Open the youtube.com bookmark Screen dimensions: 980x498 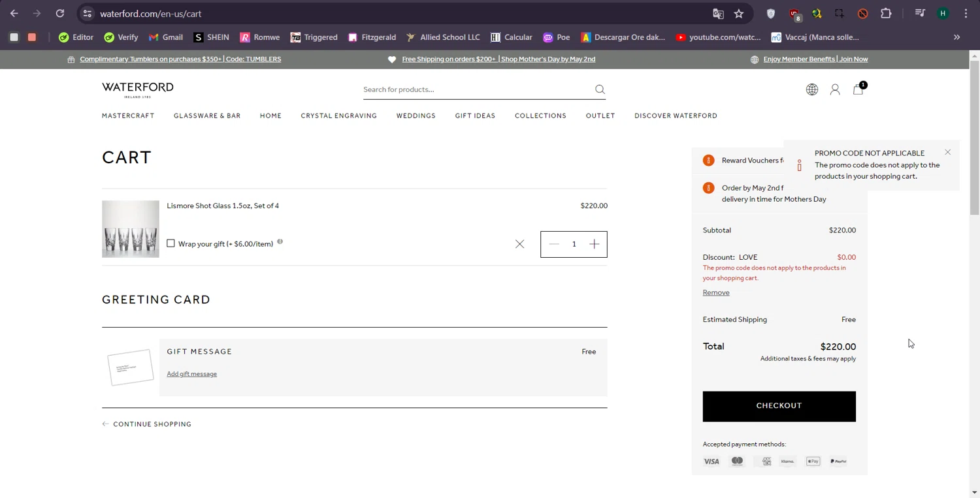pyautogui.click(x=718, y=37)
